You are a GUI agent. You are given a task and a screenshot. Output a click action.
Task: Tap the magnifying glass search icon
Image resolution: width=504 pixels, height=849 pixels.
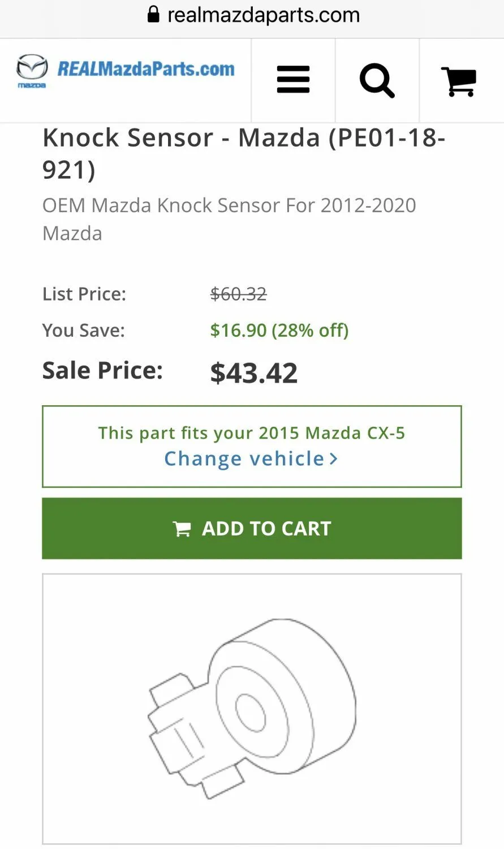click(x=377, y=80)
